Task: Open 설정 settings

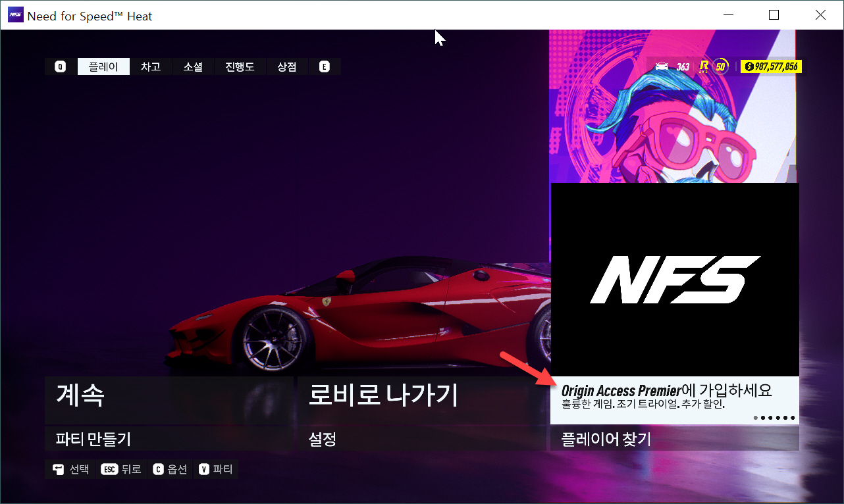Action: point(422,438)
